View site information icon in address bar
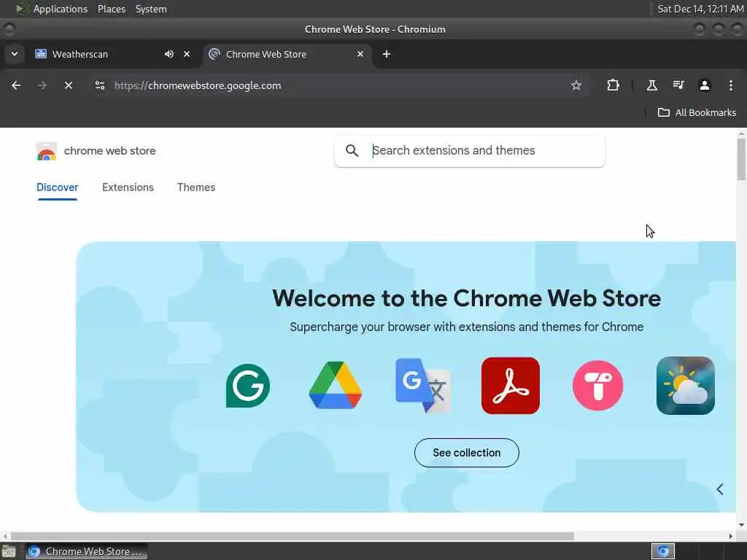The height and width of the screenshot is (560, 747). pos(99,85)
